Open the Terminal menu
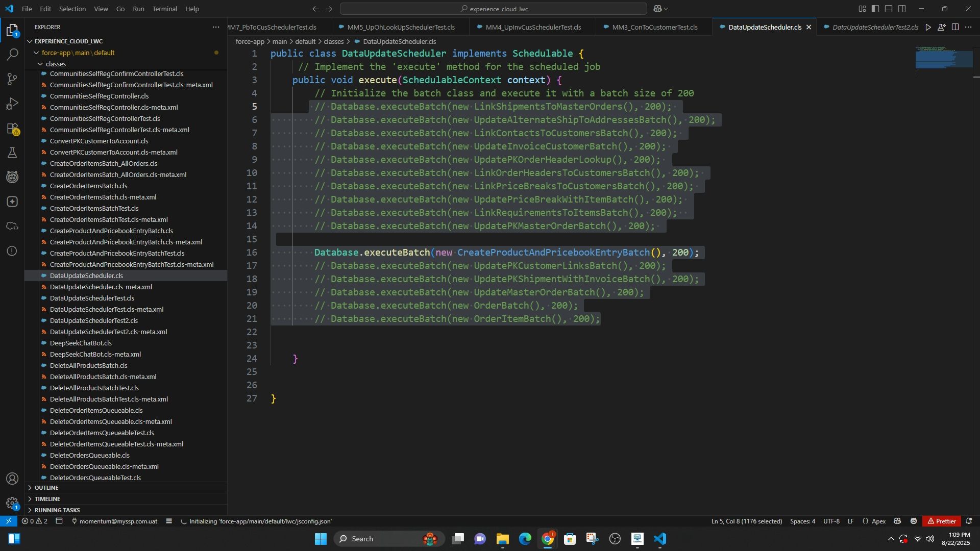This screenshot has width=980, height=551. [164, 9]
